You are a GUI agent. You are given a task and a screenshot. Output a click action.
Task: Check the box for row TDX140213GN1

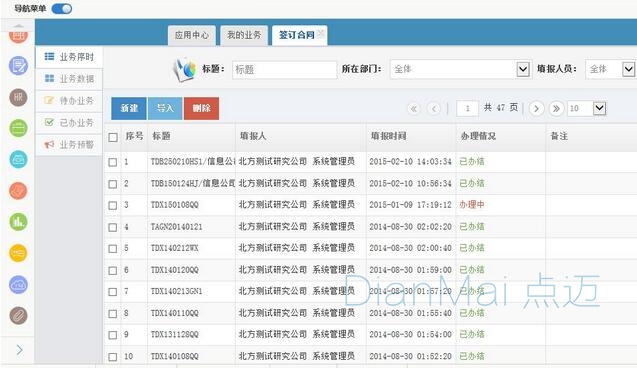113,292
